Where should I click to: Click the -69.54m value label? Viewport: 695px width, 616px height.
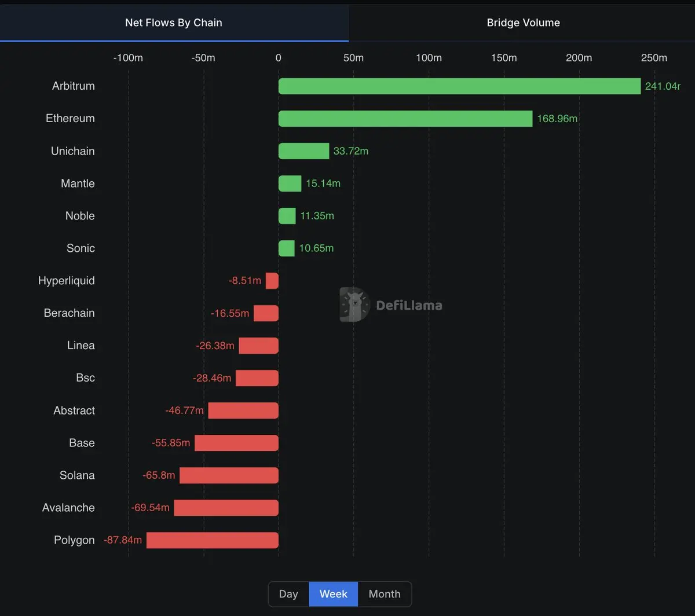point(151,508)
